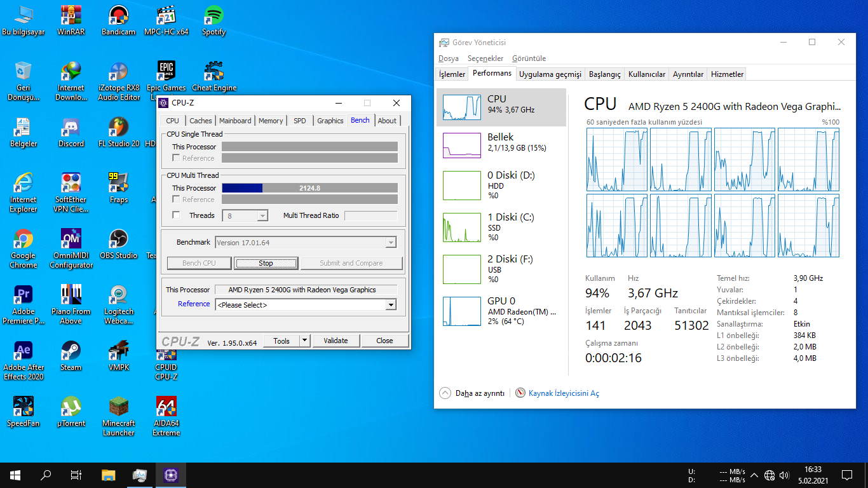
Task: Launch µTorrent from the desktop
Action: click(71, 412)
